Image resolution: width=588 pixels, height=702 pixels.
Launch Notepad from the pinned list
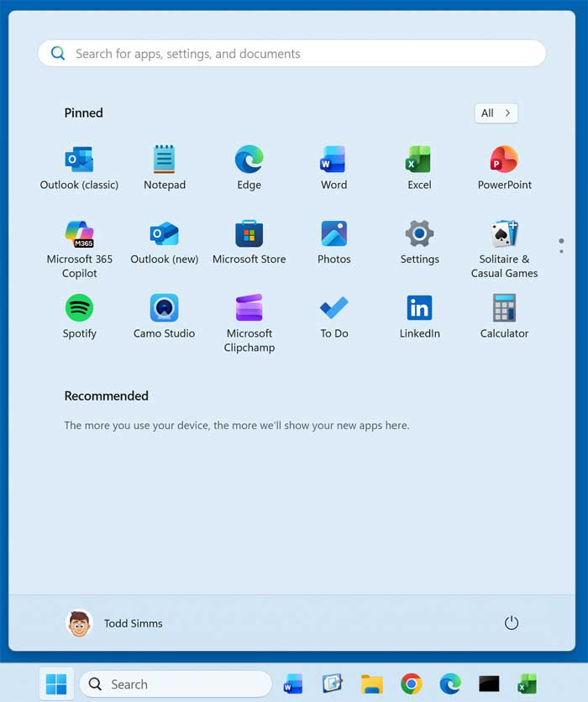pos(165,168)
